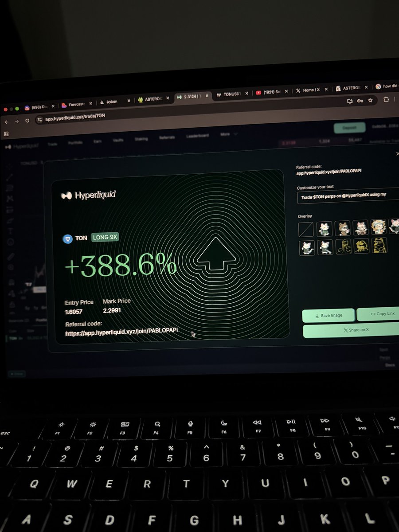Close the share position dialog

coord(397,153)
